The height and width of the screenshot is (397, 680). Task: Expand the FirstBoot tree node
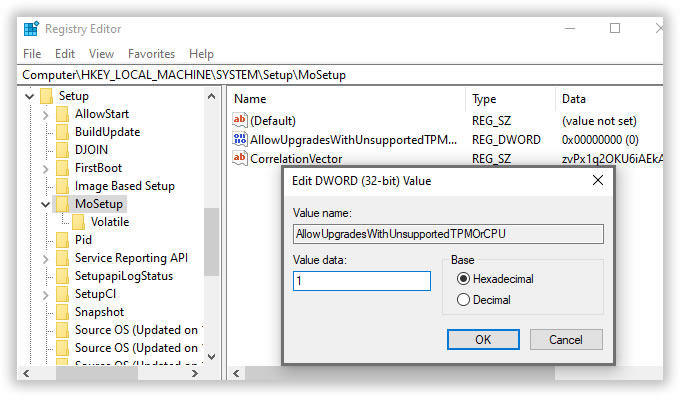pos(46,169)
